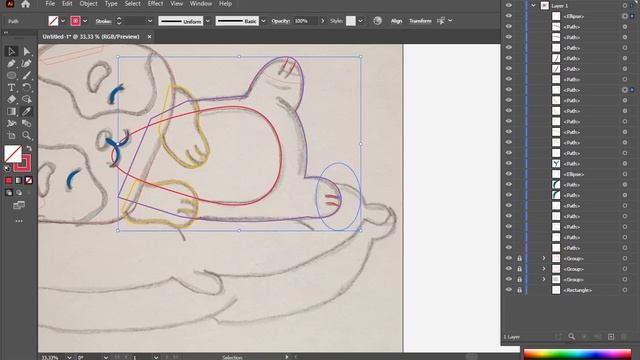Select the Layer 1 row name
Image resolution: width=640 pixels, height=360 pixels.
(x=560, y=6)
